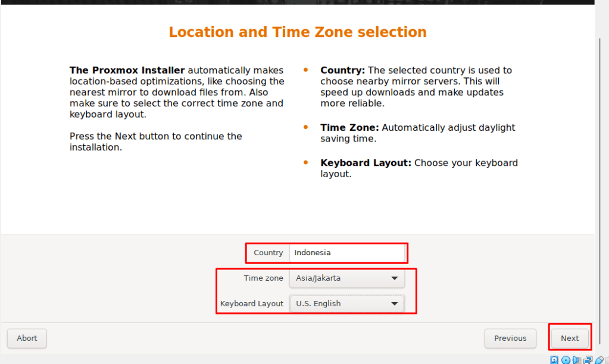The image size is (609, 364).
Task: Click the optical disc status icon
Action: coord(566,360)
